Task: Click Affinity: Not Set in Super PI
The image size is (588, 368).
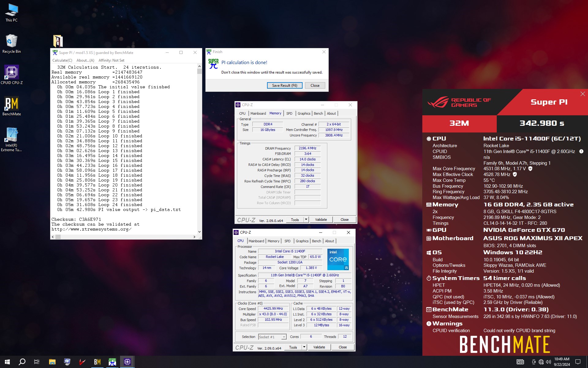Action: pyautogui.click(x=111, y=60)
